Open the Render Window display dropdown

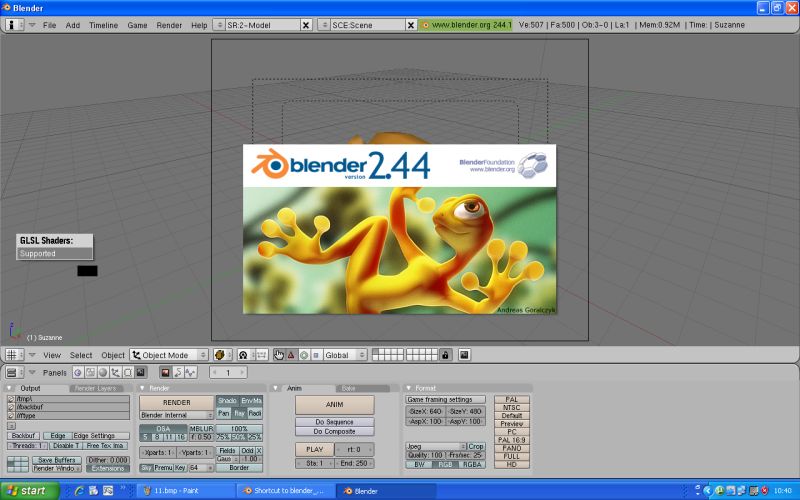57,468
